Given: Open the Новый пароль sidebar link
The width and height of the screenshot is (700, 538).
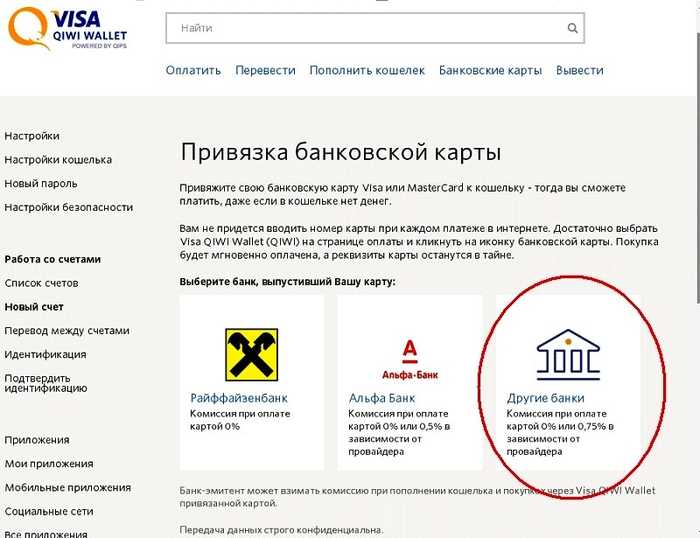Looking at the screenshot, I should click(41, 184).
